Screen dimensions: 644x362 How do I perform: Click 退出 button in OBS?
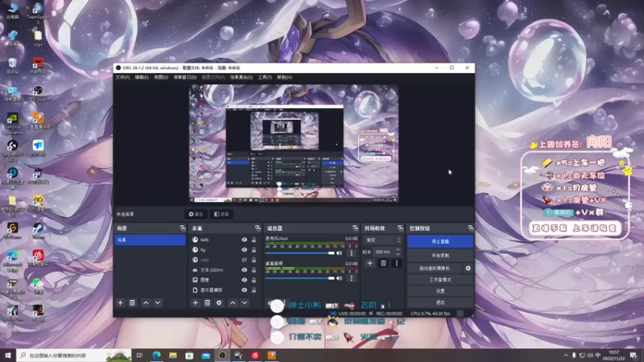(x=440, y=302)
